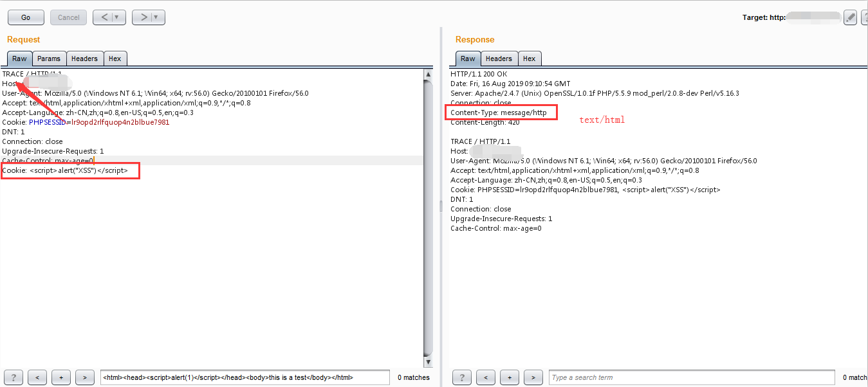Find previous match in request search
The height and width of the screenshot is (387, 868).
coord(37,377)
